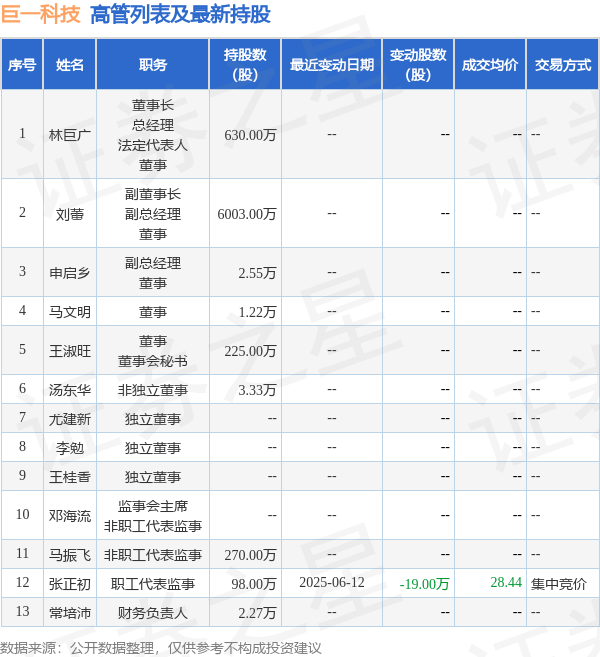600x657 pixels.
Task: Click 刘蕾's 副董事长 position cell
Action: pyautogui.click(x=153, y=214)
